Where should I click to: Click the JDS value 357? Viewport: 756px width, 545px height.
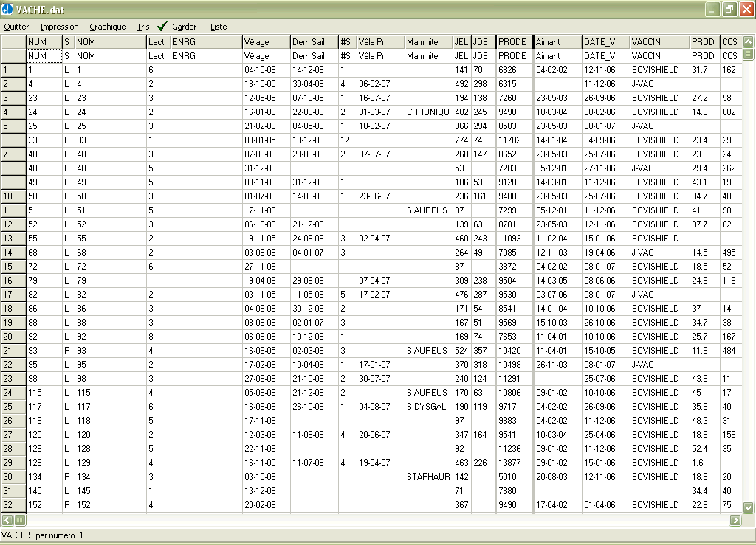[x=483, y=351]
